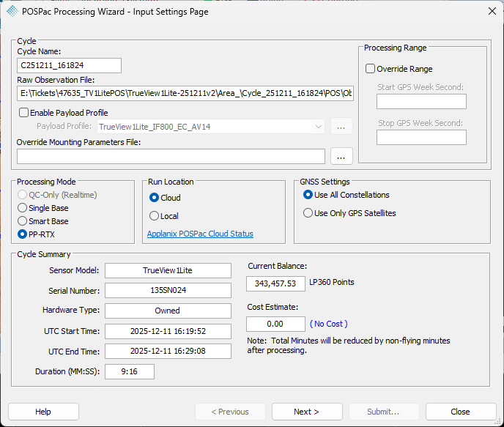Close the POSPac Processing Wizard window
Image resolution: width=504 pixels, height=427 pixels.
pos(492,11)
